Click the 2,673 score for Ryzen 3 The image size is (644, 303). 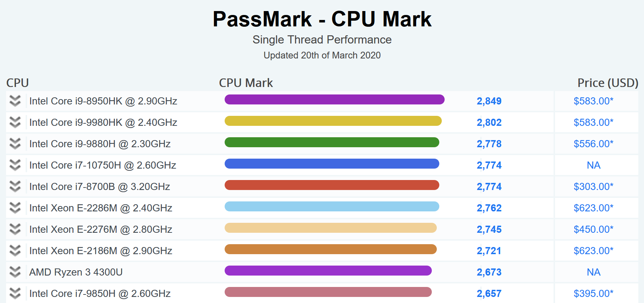pyautogui.click(x=489, y=272)
